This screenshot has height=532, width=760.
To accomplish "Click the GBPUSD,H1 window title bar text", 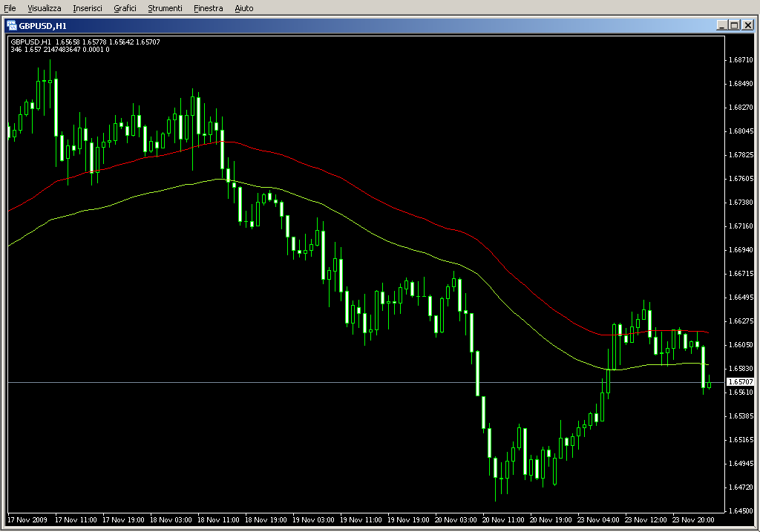I will click(x=42, y=26).
